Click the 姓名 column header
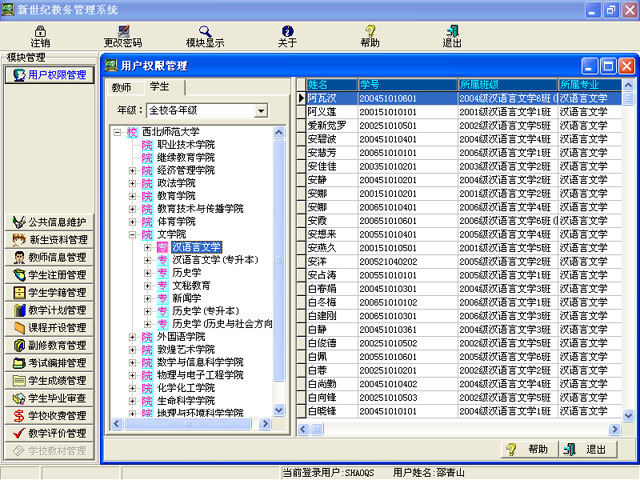640x480 pixels. (x=331, y=84)
